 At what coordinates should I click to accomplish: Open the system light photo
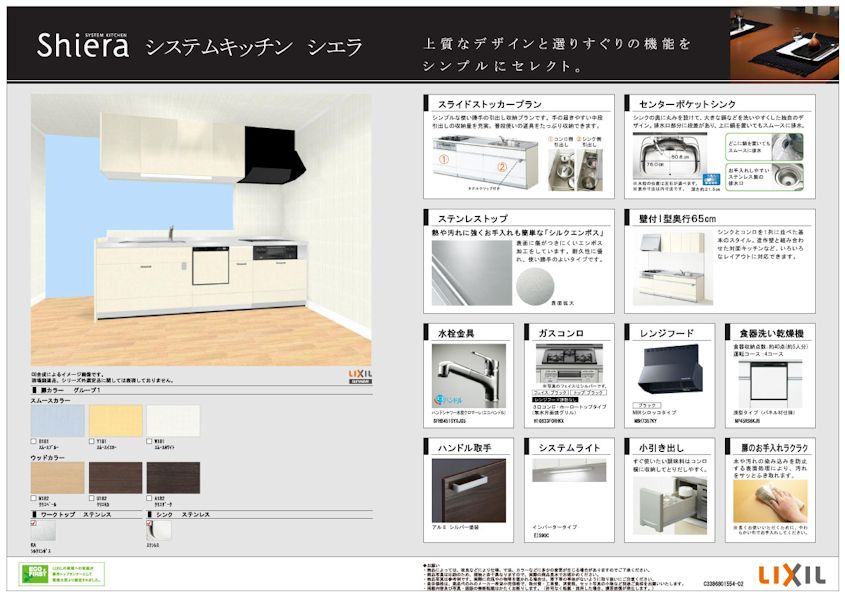569,470
